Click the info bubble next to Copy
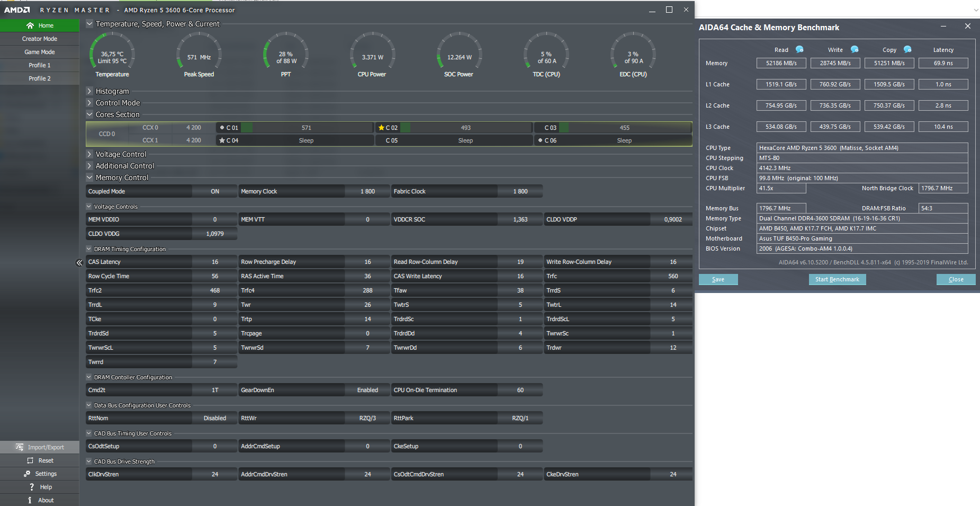The height and width of the screenshot is (506, 980). (907, 49)
